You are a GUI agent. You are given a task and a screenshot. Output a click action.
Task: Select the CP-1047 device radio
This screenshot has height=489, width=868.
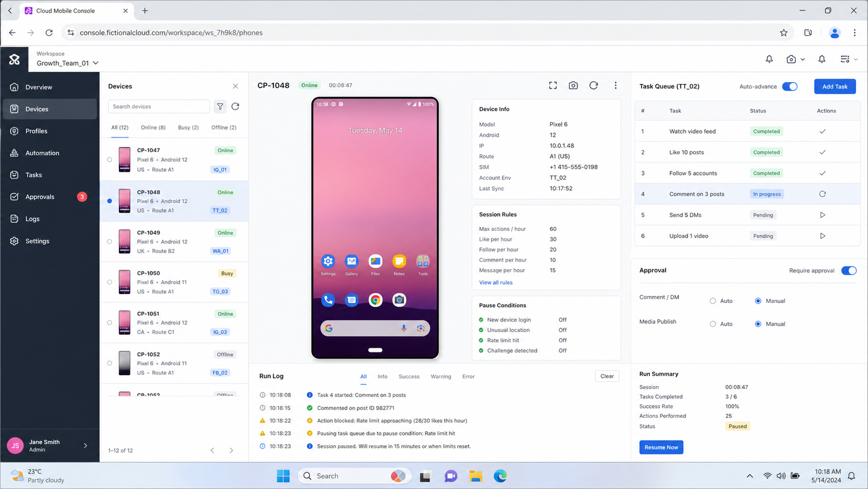[x=110, y=160]
